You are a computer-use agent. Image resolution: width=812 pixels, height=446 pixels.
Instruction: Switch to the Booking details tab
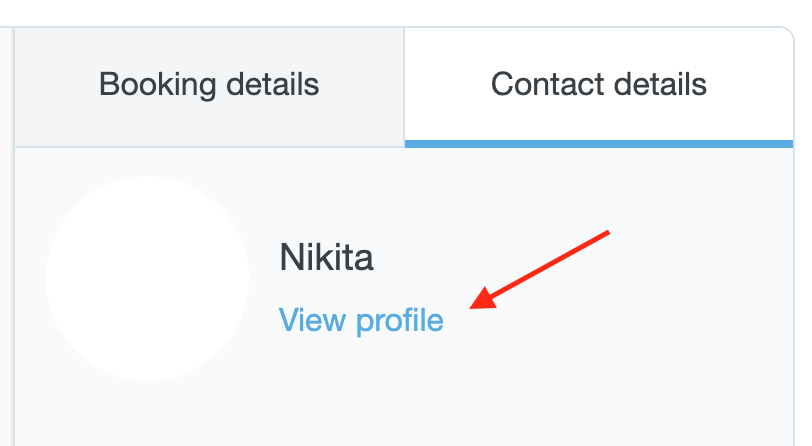(x=209, y=84)
